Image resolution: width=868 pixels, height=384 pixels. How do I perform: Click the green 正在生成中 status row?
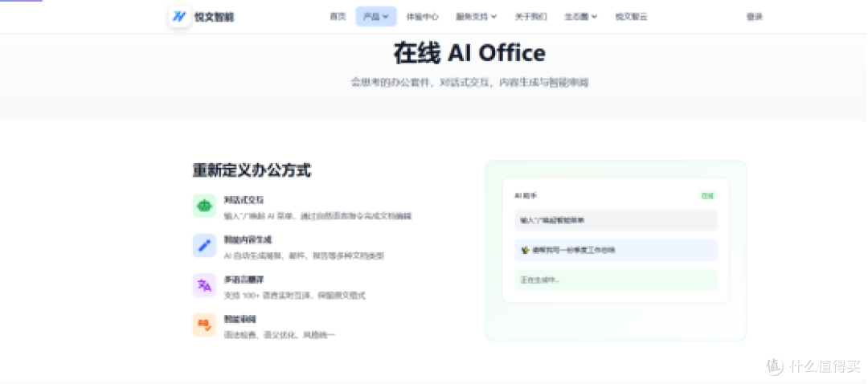click(616, 280)
